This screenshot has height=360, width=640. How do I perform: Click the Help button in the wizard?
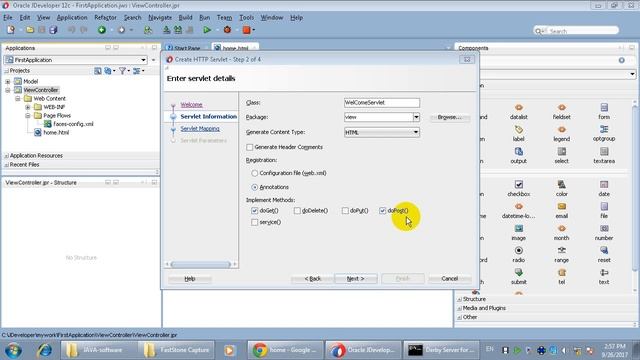click(x=190, y=279)
